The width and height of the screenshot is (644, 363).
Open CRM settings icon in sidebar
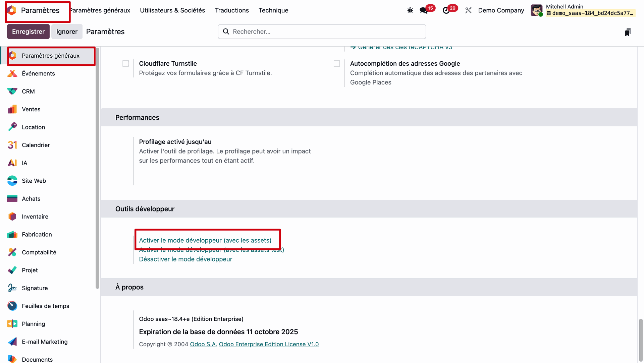(12, 91)
